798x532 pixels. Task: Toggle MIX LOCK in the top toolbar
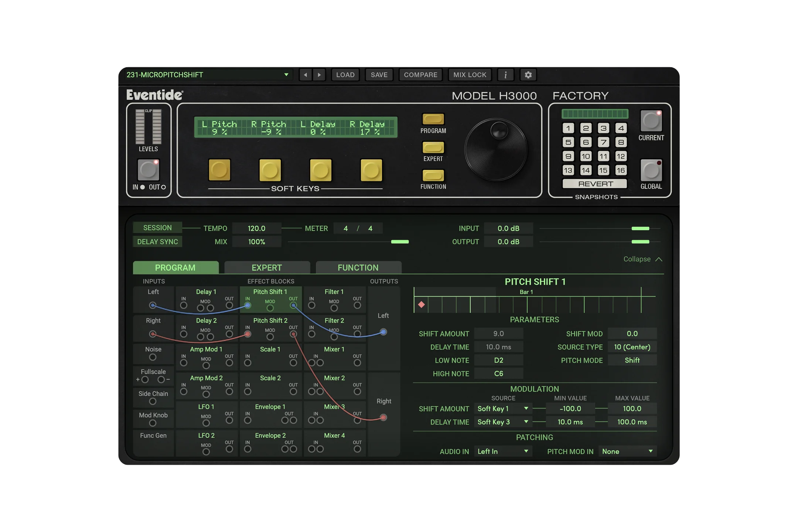point(470,75)
